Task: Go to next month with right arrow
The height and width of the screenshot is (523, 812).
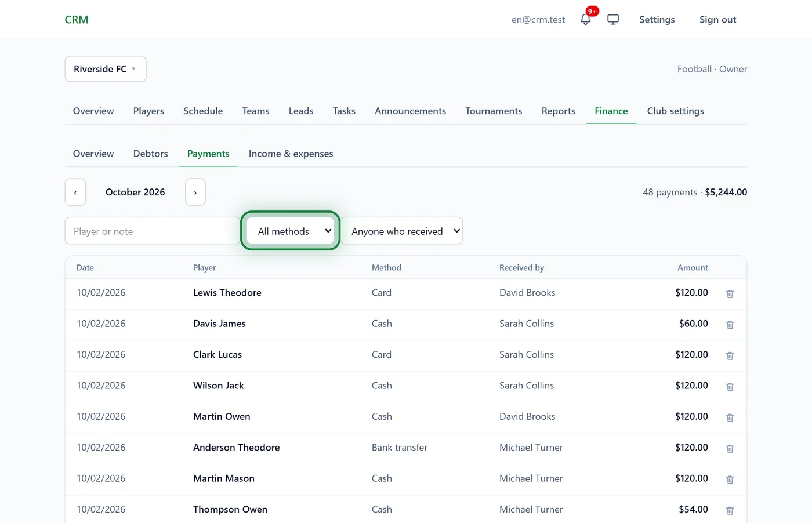Action: tap(195, 192)
